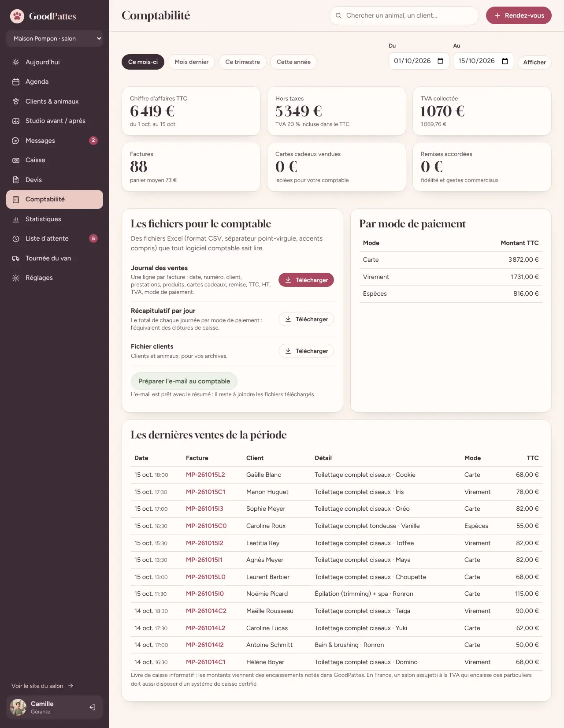The width and height of the screenshot is (564, 728).
Task: Select the Comptabilité sidebar item
Action: point(55,199)
